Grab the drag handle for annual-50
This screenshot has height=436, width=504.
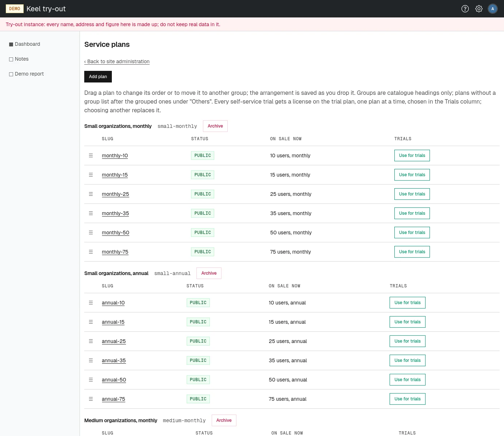91,380
